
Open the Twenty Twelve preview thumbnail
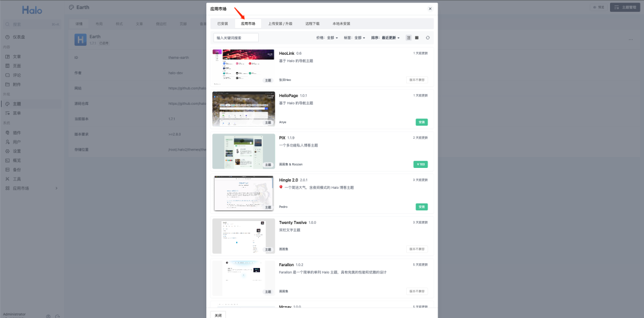tap(243, 236)
